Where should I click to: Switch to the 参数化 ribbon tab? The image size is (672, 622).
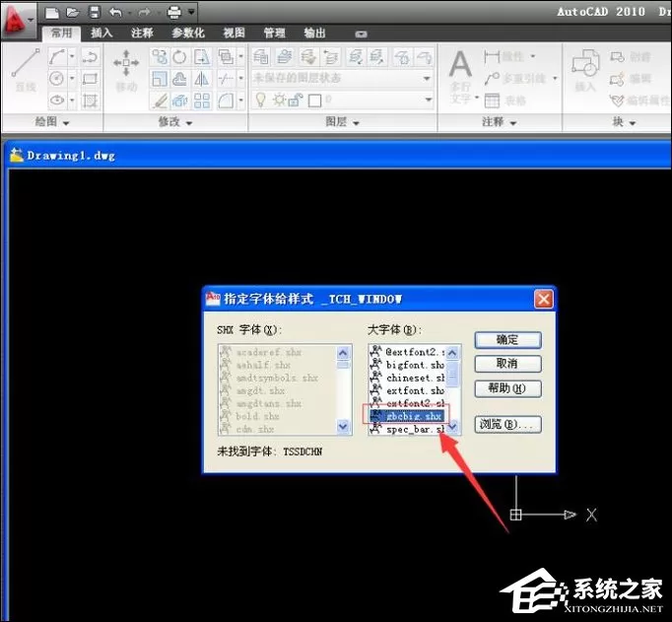click(x=188, y=33)
